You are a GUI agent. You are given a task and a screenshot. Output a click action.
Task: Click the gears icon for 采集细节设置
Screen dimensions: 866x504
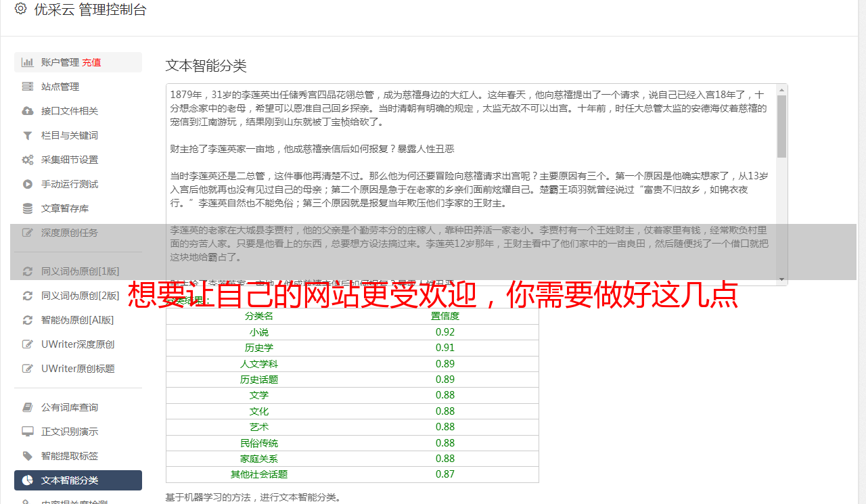click(28, 160)
